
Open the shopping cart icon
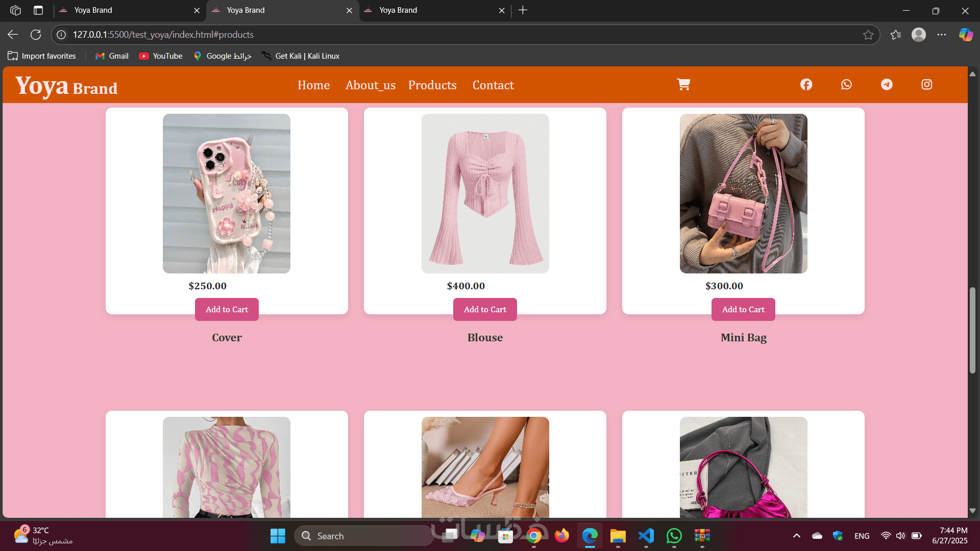coord(683,85)
